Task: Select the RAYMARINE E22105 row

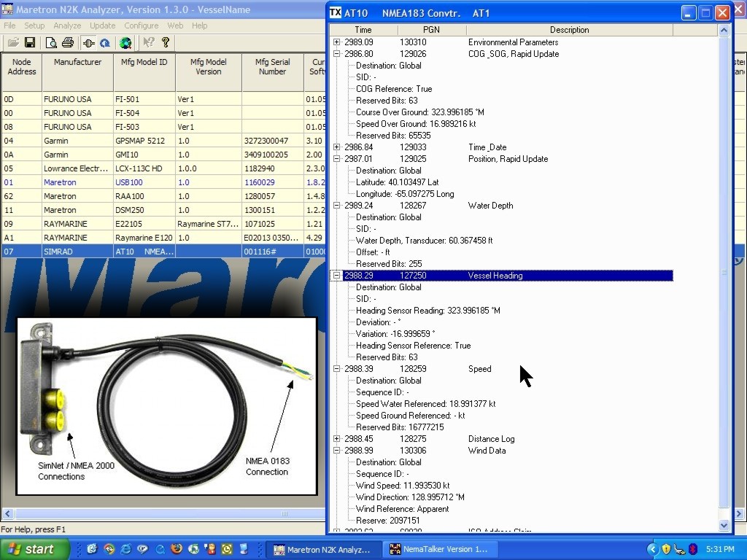Action: tap(164, 224)
